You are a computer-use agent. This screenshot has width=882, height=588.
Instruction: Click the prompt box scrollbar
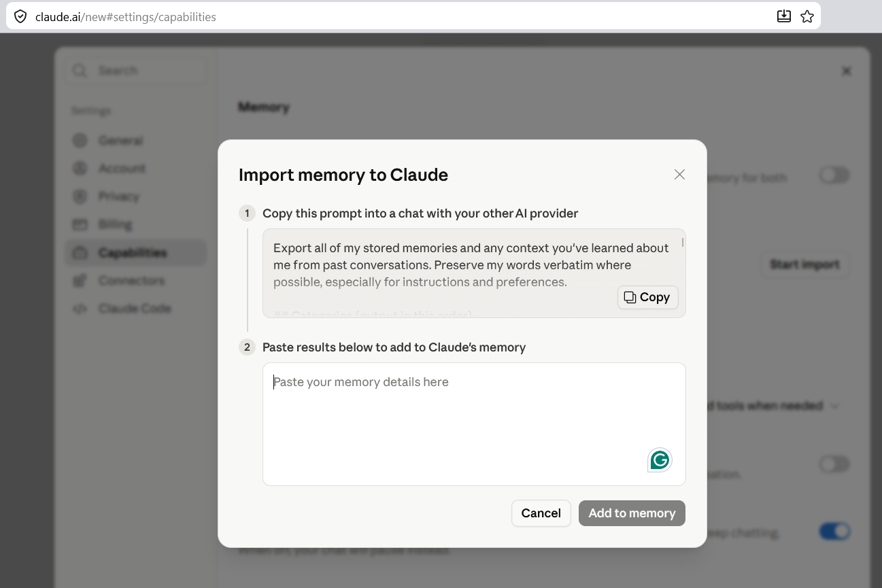point(682,243)
